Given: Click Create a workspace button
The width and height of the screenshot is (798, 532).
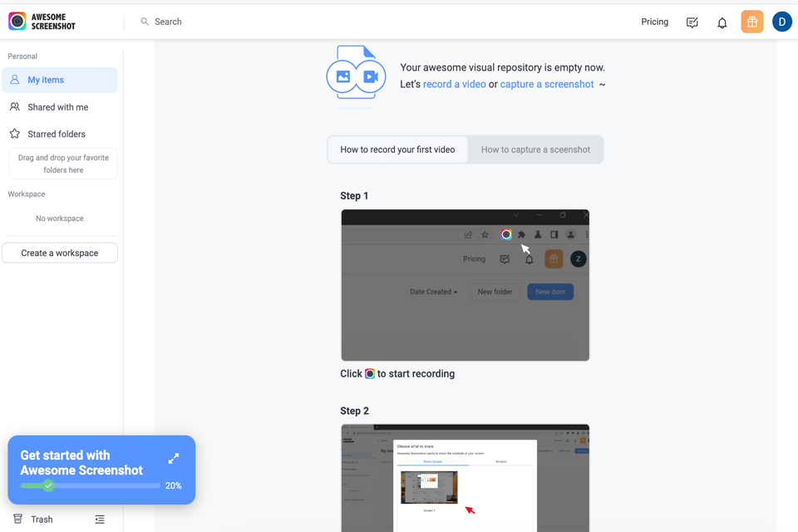Looking at the screenshot, I should (x=60, y=253).
